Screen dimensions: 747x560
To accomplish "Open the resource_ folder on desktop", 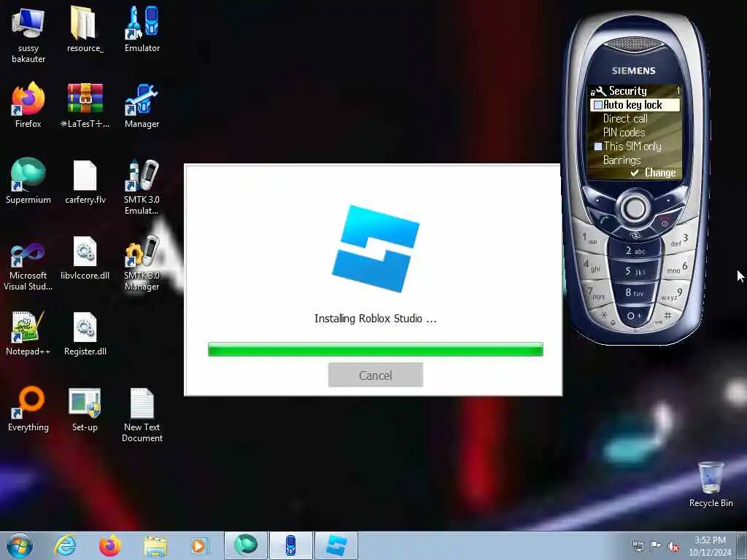I will [85, 29].
